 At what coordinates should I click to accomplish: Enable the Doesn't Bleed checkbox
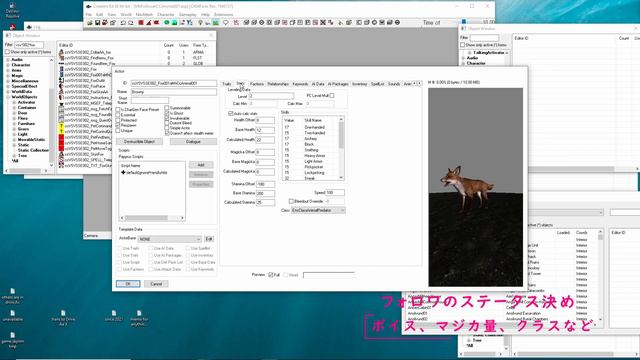(x=167, y=123)
